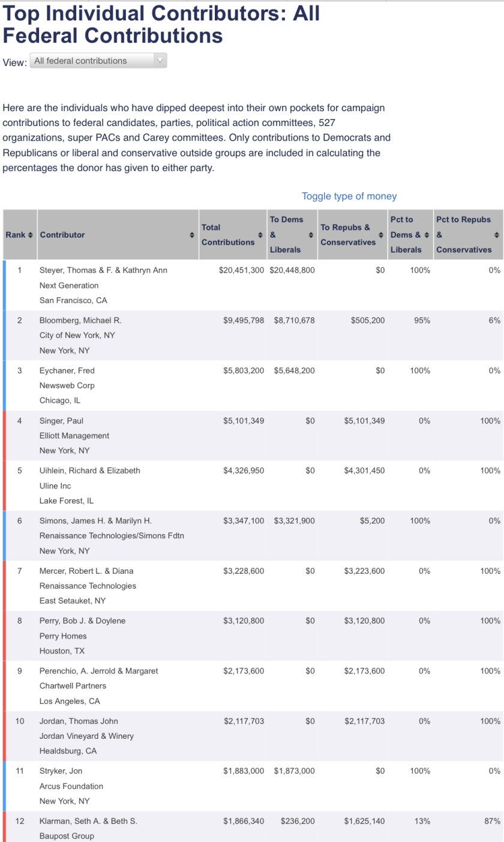Select the Steyer, Thomas F. contributor name
The width and height of the screenshot is (504, 842).
click(x=103, y=270)
